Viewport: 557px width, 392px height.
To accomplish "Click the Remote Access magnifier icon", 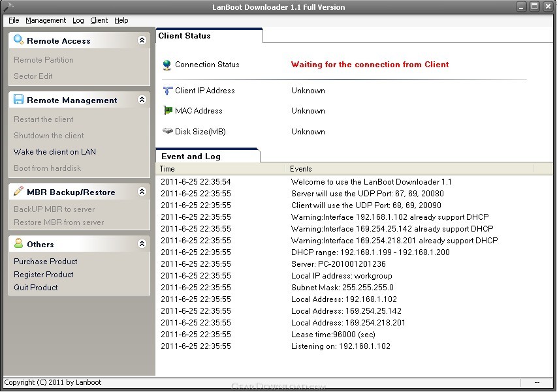I will [18, 40].
